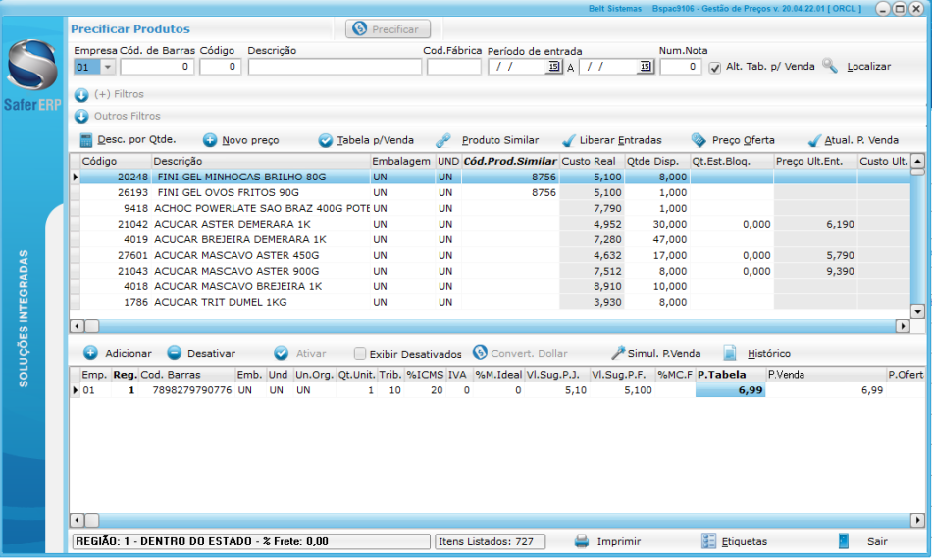Image resolution: width=932 pixels, height=560 pixels.
Task: Click the Novo preço plus icon
Action: tap(210, 140)
